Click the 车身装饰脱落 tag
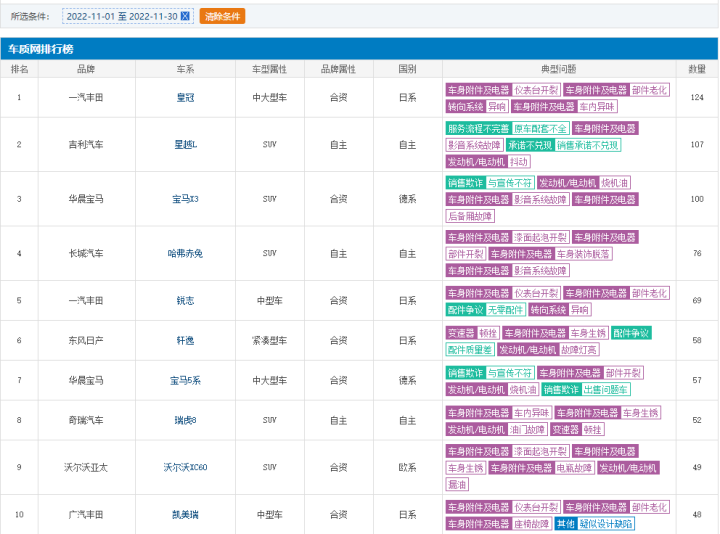The image size is (720, 534). [x=583, y=254]
